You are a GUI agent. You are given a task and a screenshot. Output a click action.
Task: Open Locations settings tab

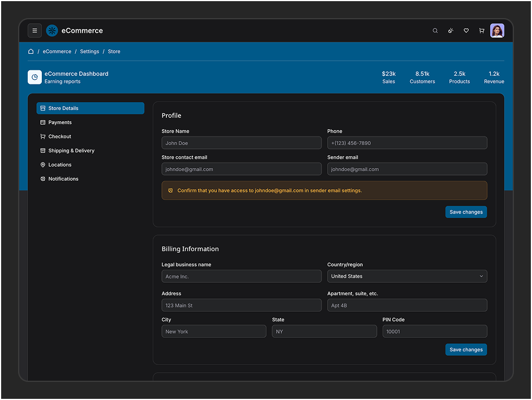click(x=90, y=165)
